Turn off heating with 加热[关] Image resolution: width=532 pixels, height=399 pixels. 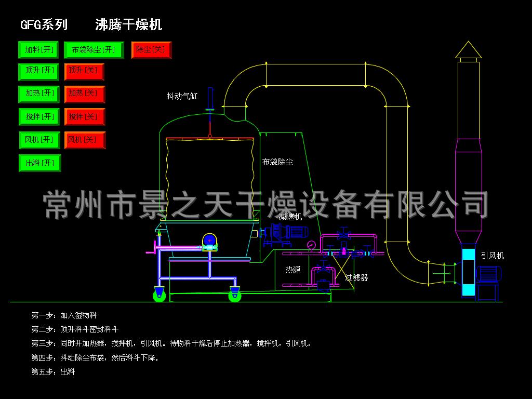tap(85, 94)
